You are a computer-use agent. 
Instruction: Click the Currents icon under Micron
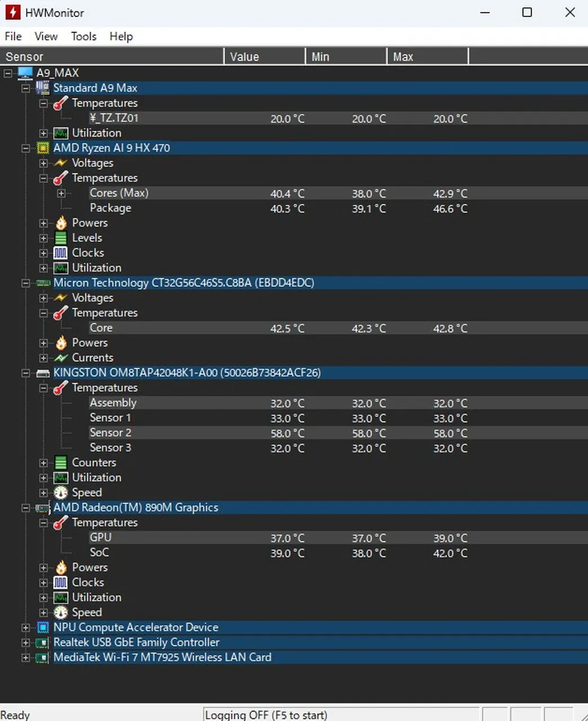61,358
